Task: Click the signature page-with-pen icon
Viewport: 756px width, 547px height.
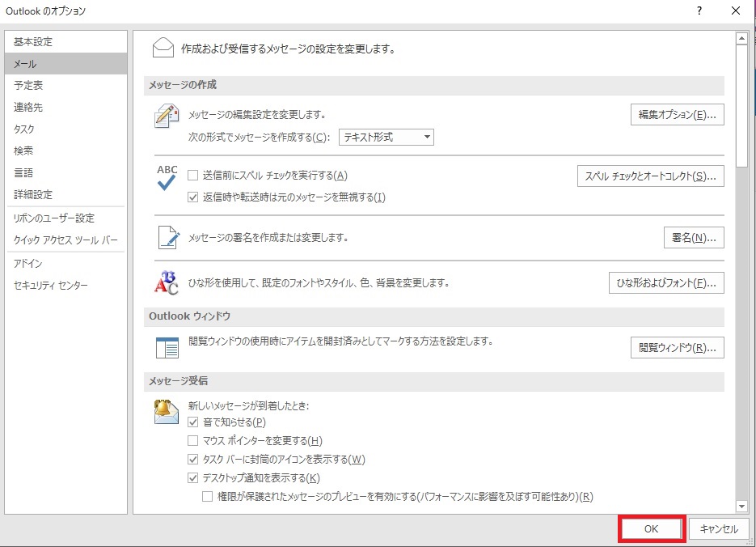Action: coord(168,237)
